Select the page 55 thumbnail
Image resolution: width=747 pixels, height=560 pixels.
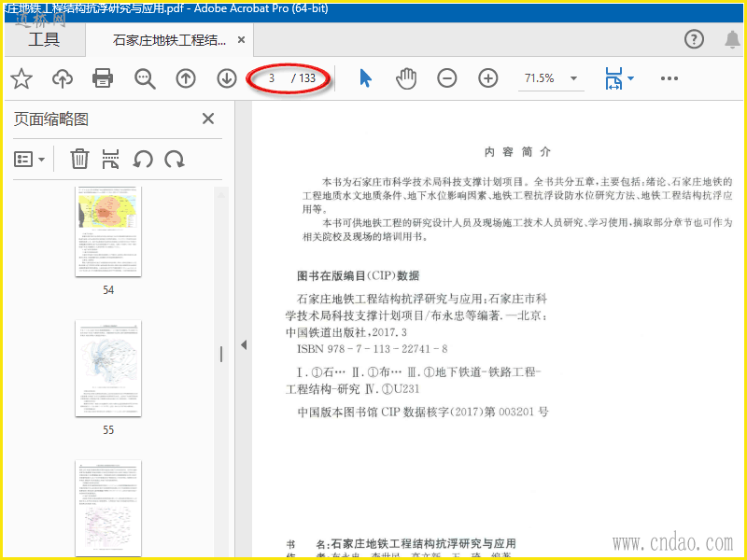(x=108, y=368)
